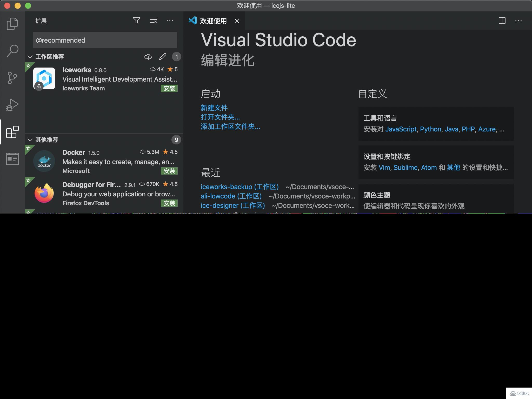Screen dimensions: 532x399
Task: Click the filter extensions funnel icon
Action: [137, 20]
